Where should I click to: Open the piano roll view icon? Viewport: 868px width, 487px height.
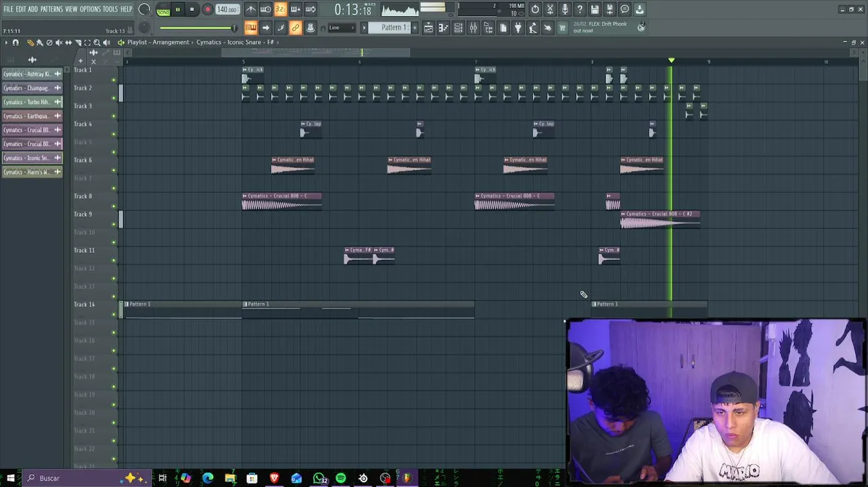coord(443,28)
